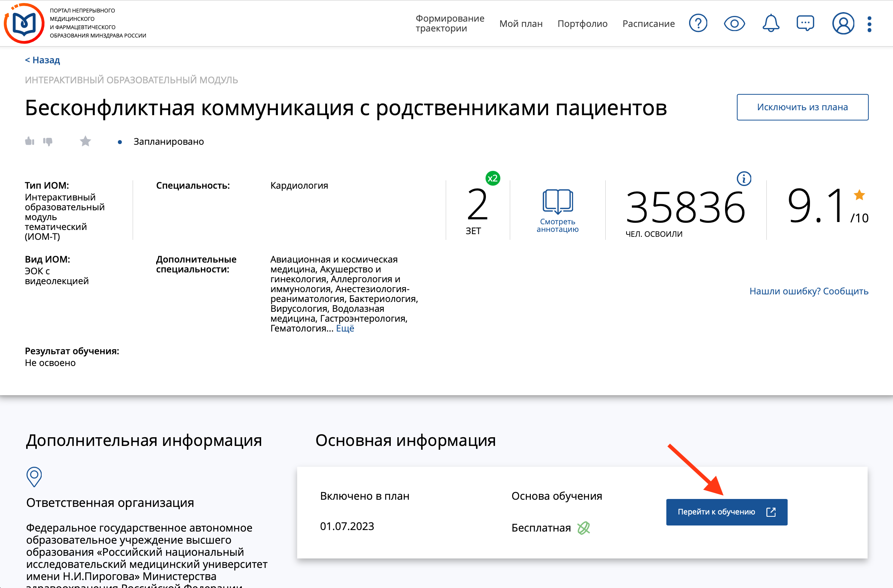Click the portal logo icon

click(x=24, y=23)
